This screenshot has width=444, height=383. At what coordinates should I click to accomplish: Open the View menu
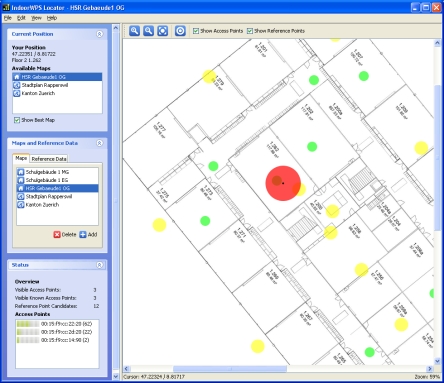coord(36,18)
